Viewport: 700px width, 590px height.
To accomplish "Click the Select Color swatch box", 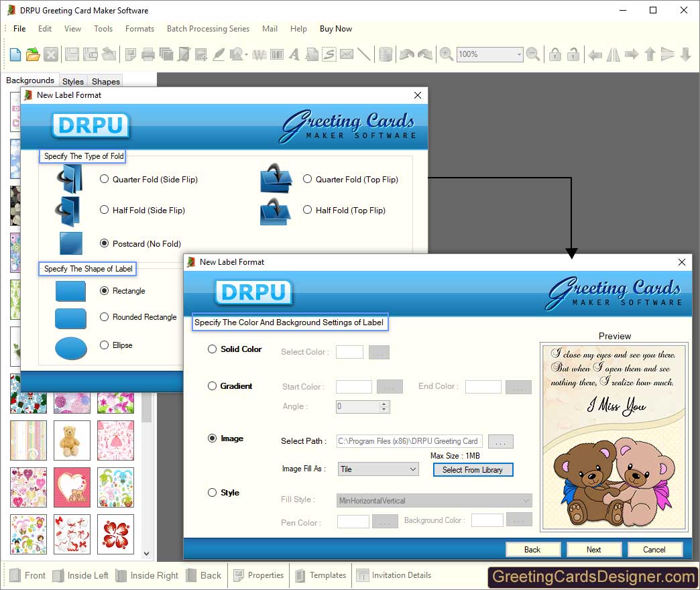I will (x=349, y=352).
